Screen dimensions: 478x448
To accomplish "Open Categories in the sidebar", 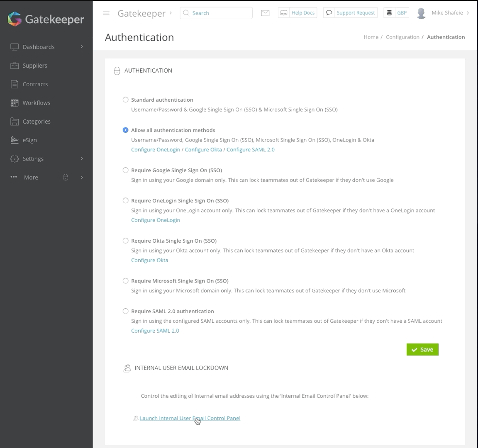I will [x=37, y=122].
